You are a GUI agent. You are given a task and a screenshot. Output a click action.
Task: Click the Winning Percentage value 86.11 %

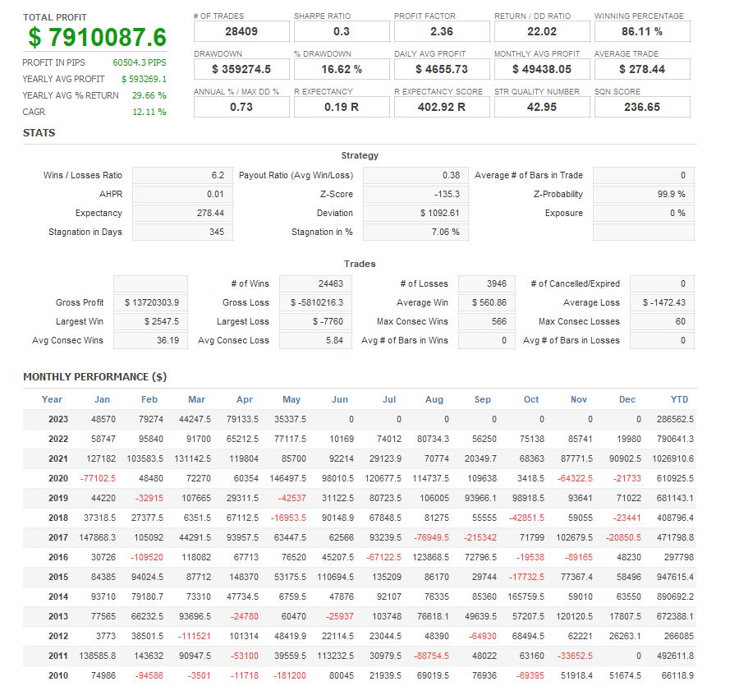[x=642, y=31]
